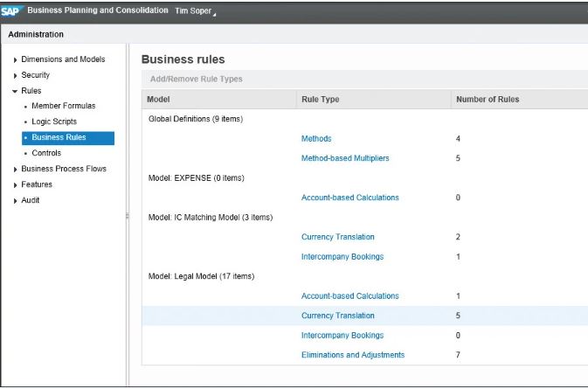Collapse the Rules tree node
The image size is (588, 389).
pos(15,91)
